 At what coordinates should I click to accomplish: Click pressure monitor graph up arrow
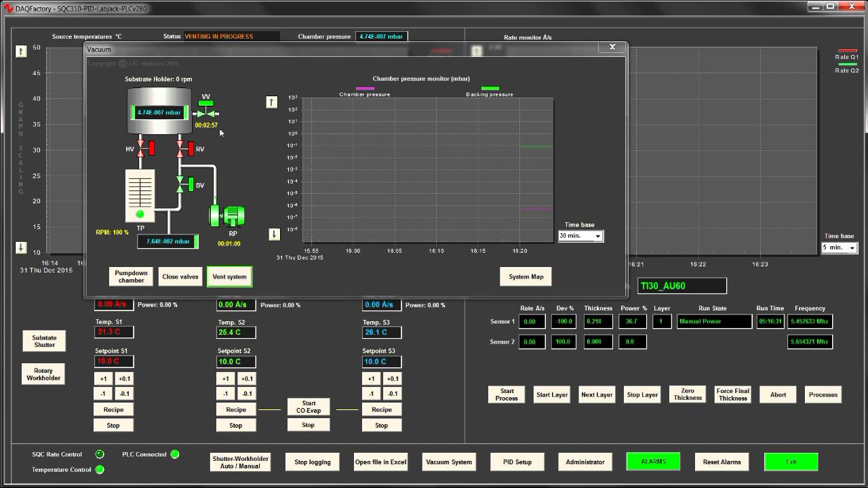click(272, 102)
